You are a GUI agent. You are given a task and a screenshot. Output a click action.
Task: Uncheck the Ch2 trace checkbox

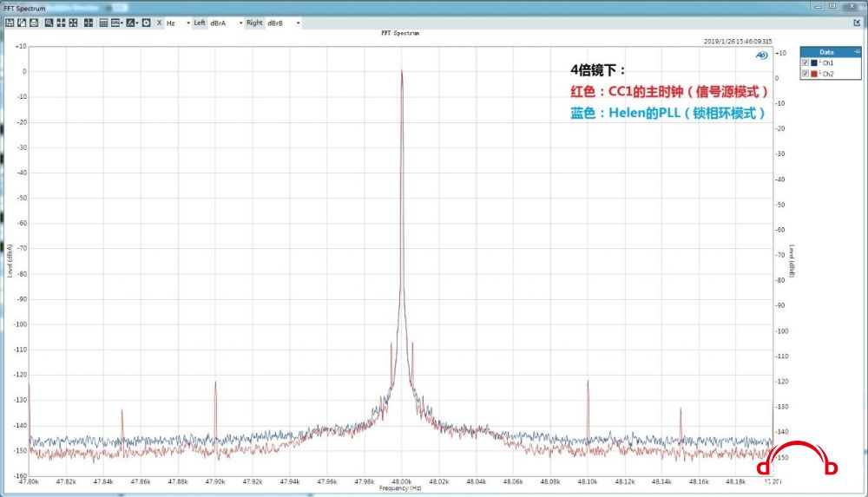[x=806, y=74]
